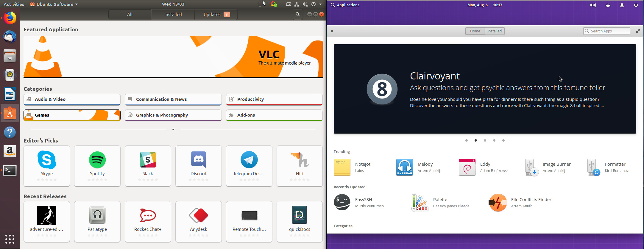The height and width of the screenshot is (249, 644).
Task: Launch Thunderbird from the Ubuntu dock
Action: click(10, 37)
